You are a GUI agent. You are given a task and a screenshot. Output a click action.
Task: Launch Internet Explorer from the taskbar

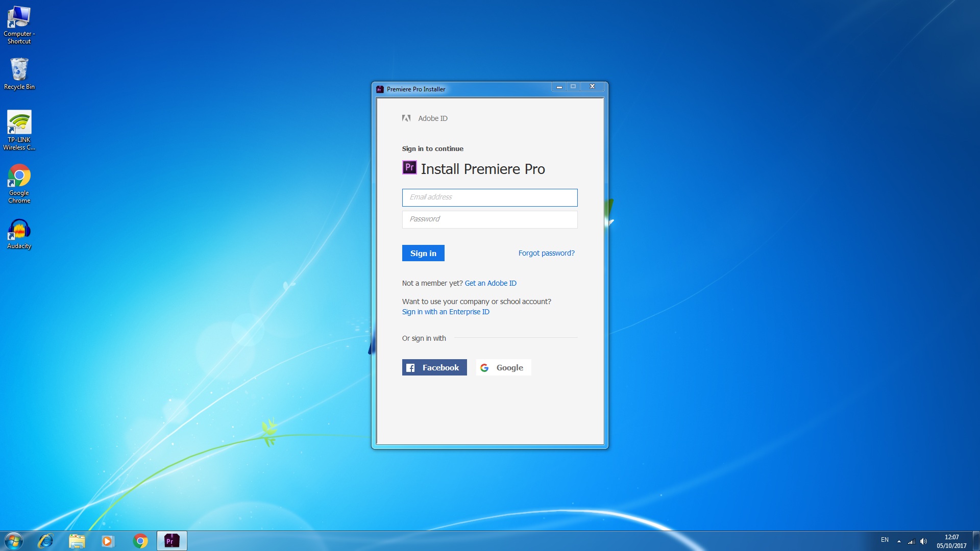coord(45,541)
